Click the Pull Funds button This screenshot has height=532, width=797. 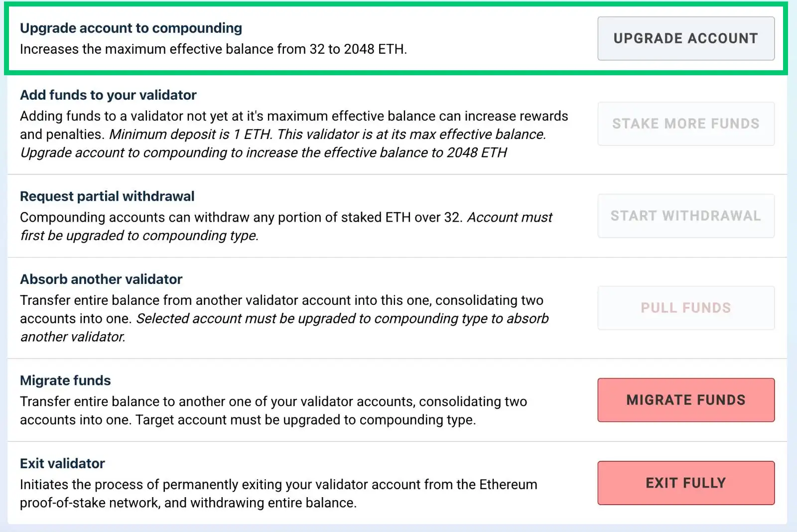[686, 308]
